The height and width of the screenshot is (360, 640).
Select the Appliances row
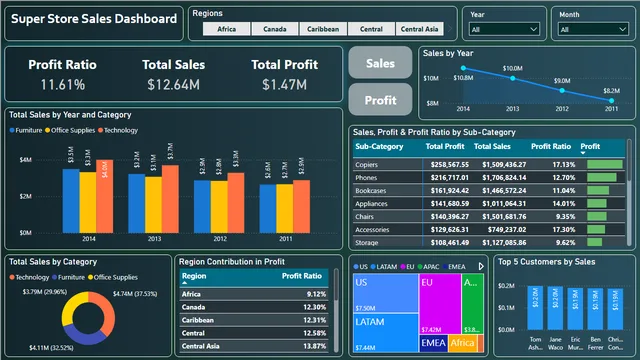tap(489, 204)
